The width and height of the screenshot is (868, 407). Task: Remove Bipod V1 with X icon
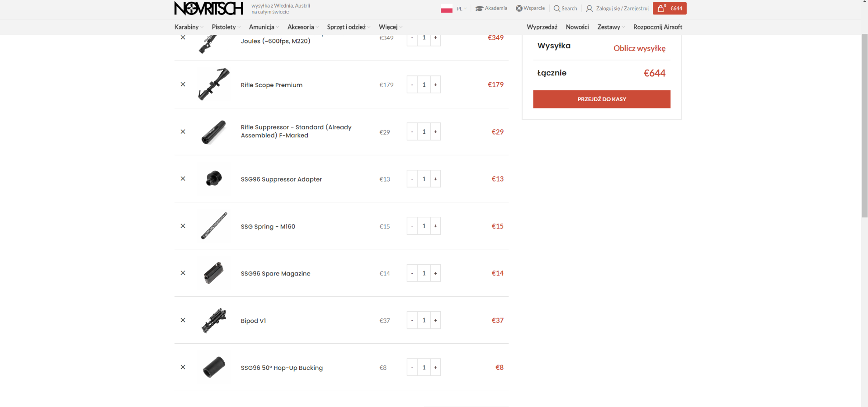coord(183,320)
